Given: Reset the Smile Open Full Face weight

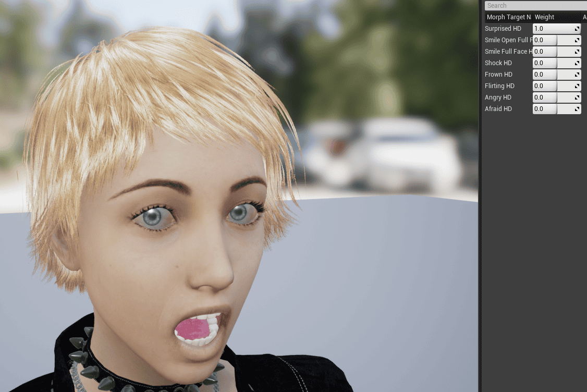Looking at the screenshot, I should 577,40.
